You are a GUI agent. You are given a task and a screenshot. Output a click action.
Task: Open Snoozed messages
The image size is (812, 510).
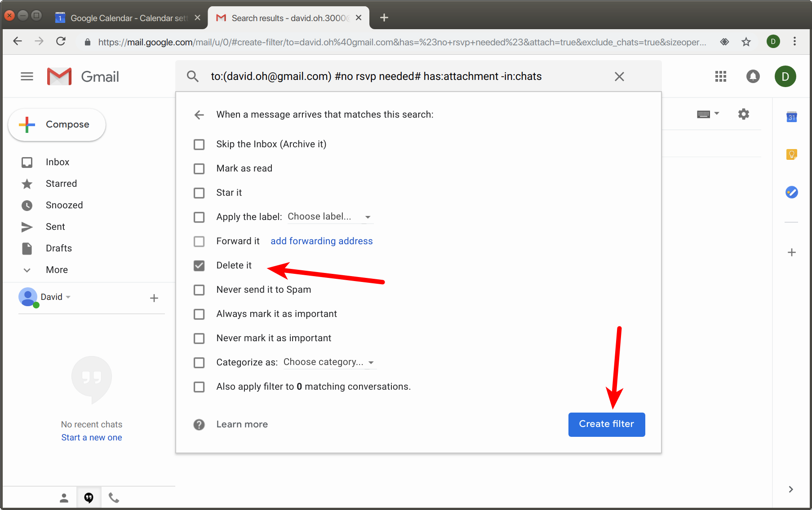pos(64,205)
